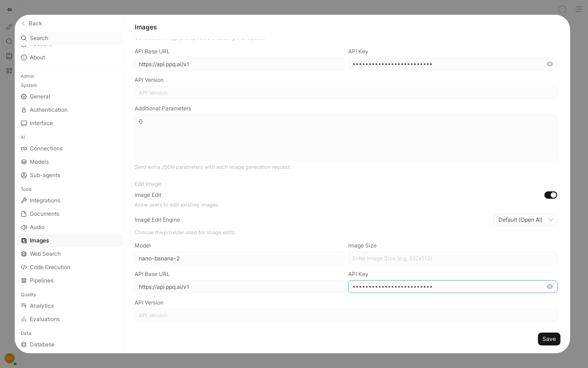
Task: Click the speaker icon beside Audio
Action: (x=24, y=227)
